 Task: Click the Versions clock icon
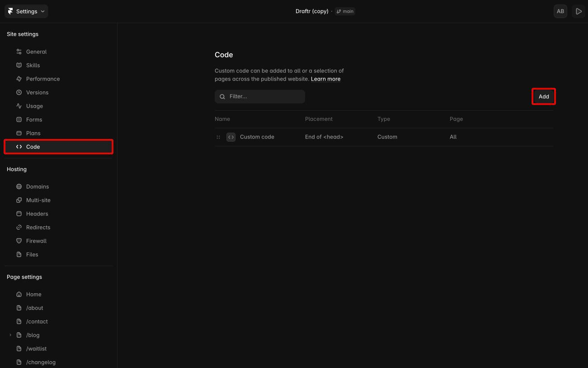tap(19, 92)
